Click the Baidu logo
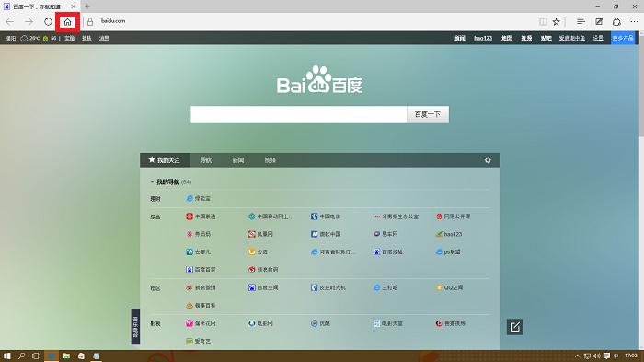 (x=319, y=80)
